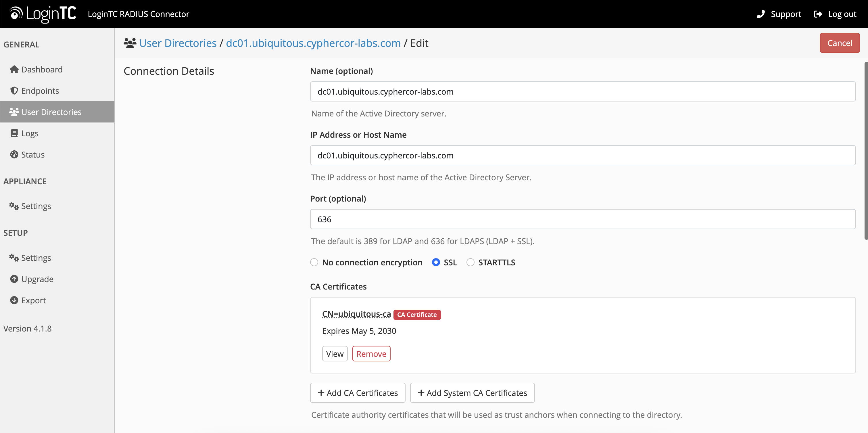Click the Support link

pos(779,14)
